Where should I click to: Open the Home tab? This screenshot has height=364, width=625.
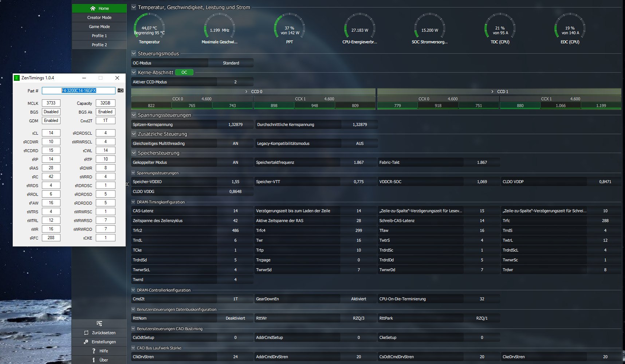tap(99, 8)
